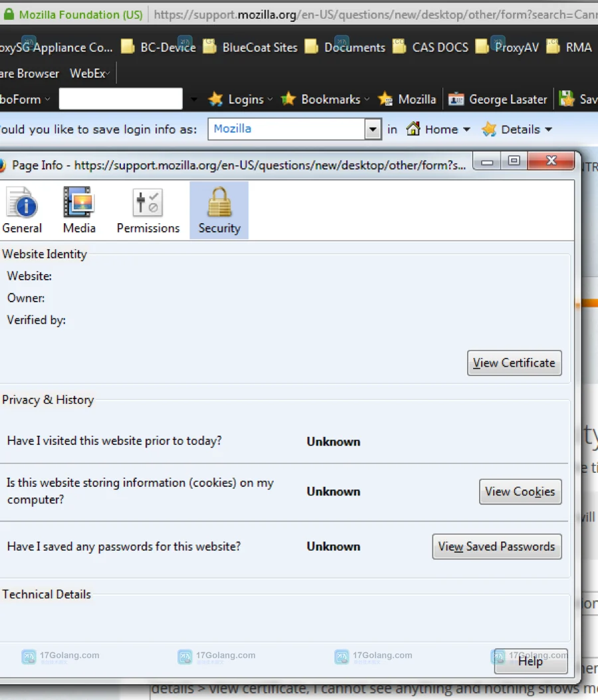Viewport: 598px width, 700px height.
Task: Click Mozilla Foundation (US) identity label
Action: click(81, 15)
